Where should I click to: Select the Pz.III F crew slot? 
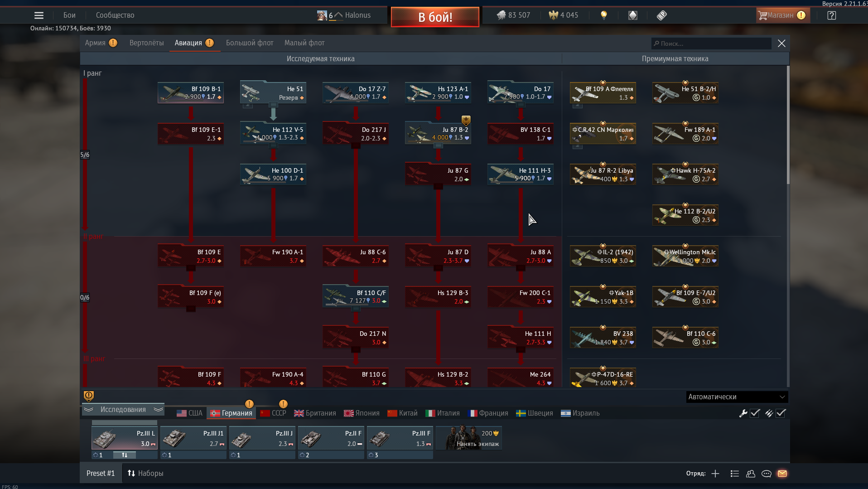click(400, 438)
